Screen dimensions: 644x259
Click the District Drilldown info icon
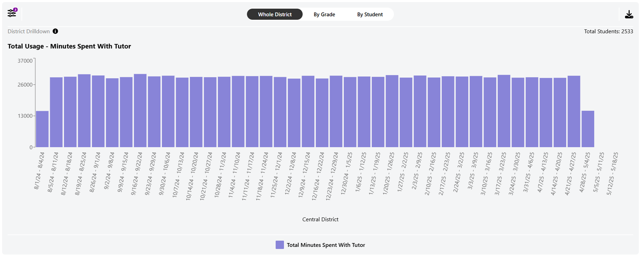point(55,31)
